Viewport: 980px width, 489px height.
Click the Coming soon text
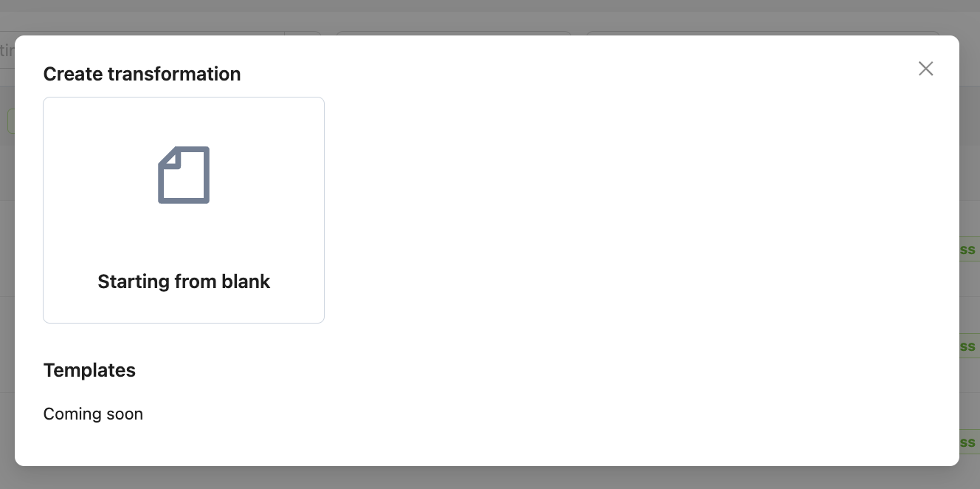point(93,414)
